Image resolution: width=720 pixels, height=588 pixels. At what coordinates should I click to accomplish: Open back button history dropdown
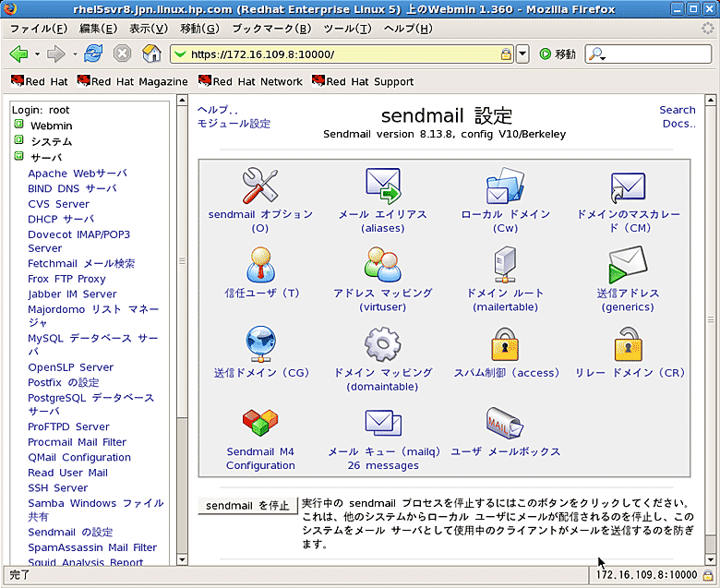(x=37, y=54)
